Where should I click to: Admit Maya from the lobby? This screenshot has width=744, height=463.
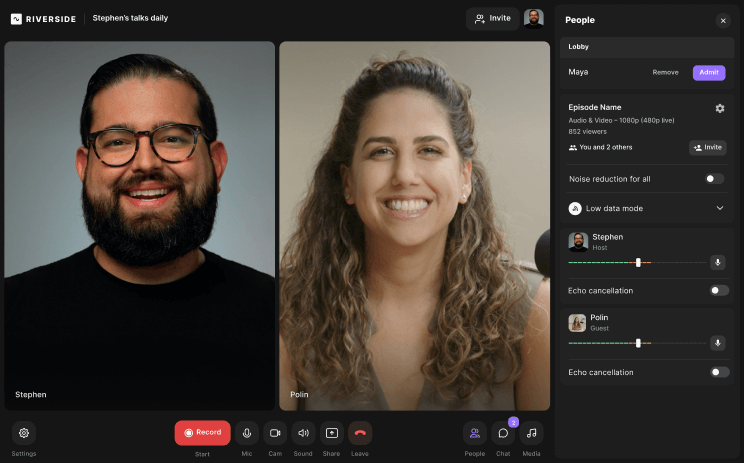[x=709, y=72]
